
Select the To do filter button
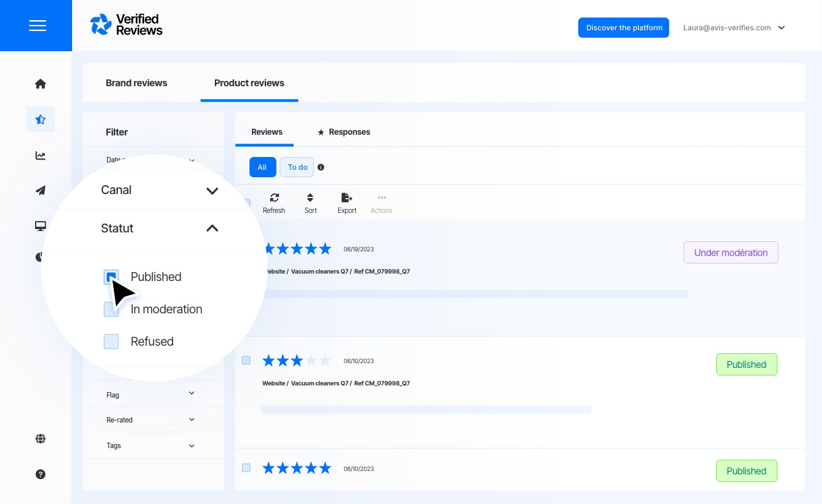pos(297,167)
